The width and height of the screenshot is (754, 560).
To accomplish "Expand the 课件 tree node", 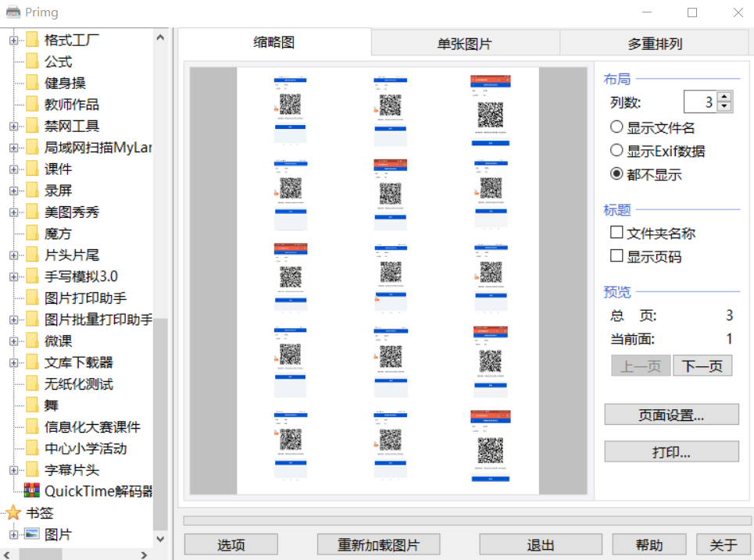I will pyautogui.click(x=13, y=169).
